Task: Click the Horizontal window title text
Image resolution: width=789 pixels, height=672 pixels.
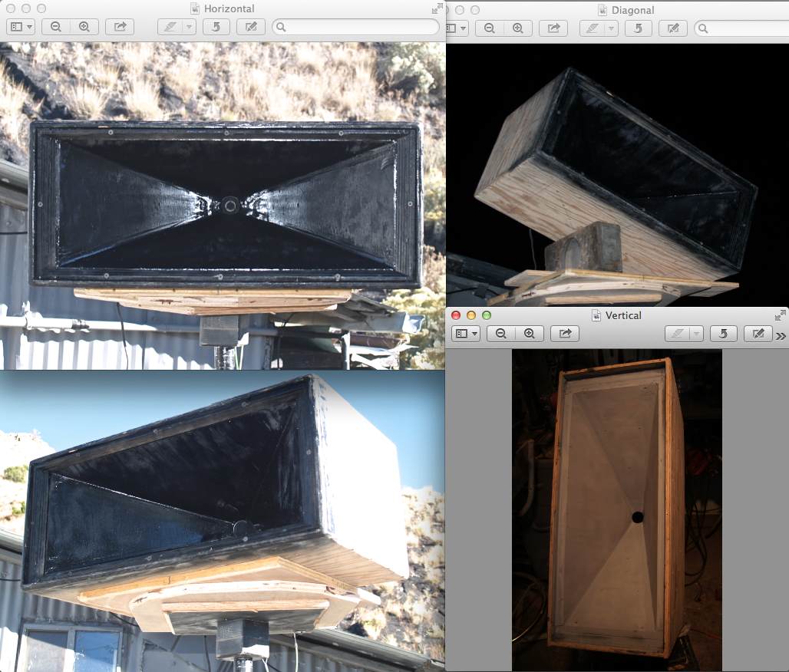Action: pos(229,8)
